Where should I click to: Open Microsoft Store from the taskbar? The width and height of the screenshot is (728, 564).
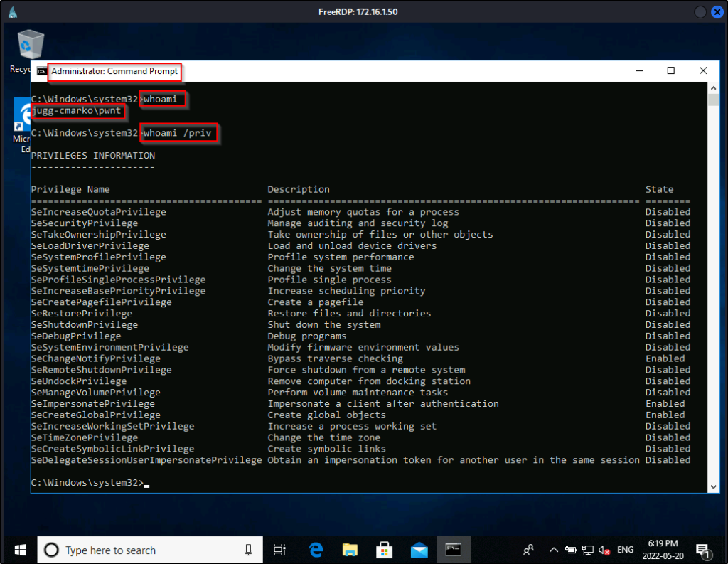384,549
